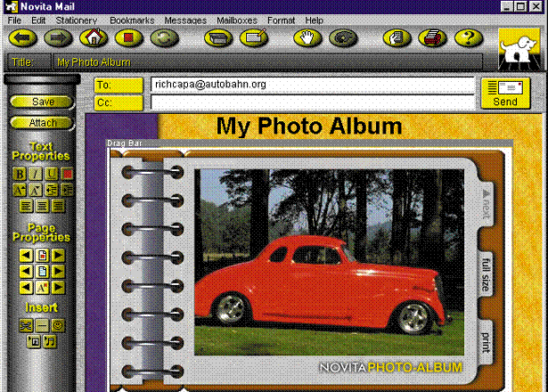Insert a music note sound

pyautogui.click(x=51, y=341)
